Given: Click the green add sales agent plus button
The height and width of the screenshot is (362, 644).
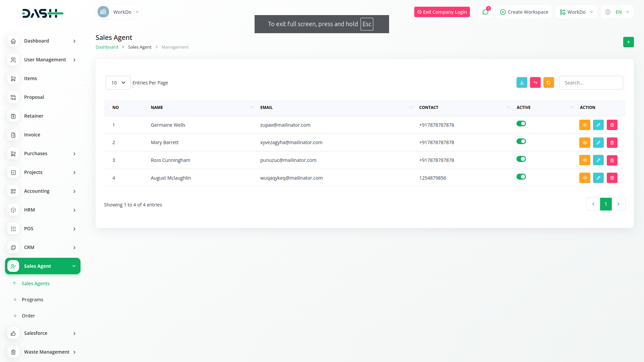Looking at the screenshot, I should 628,42.
